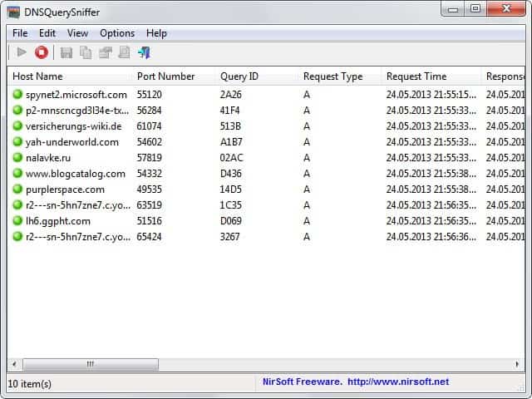This screenshot has height=399, width=532.
Task: Click the blue exit door toolbar icon
Action: coord(144,52)
